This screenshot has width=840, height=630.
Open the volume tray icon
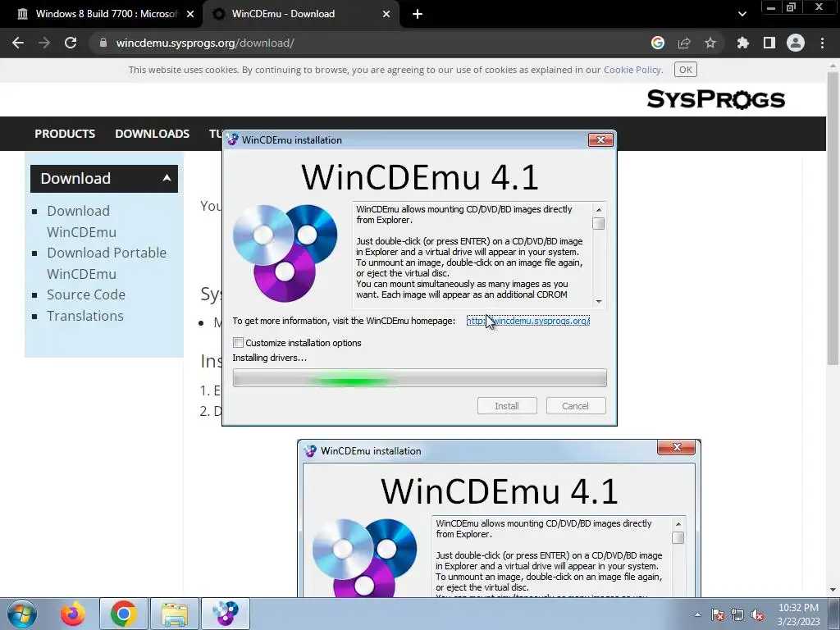[x=757, y=614]
